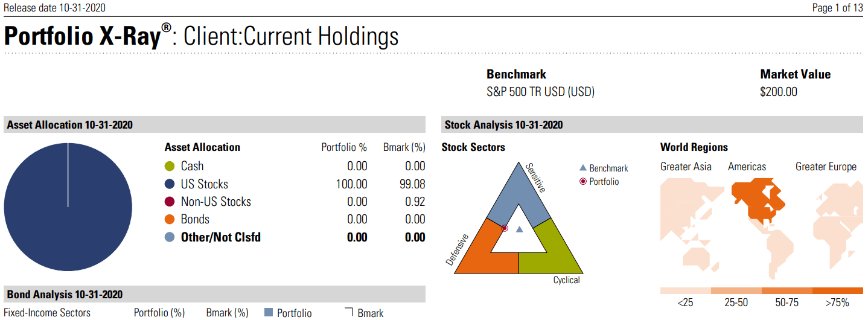The width and height of the screenshot is (868, 320).
Task: Click the Other/Not Clsfd blue-gray dot
Action: (x=170, y=237)
